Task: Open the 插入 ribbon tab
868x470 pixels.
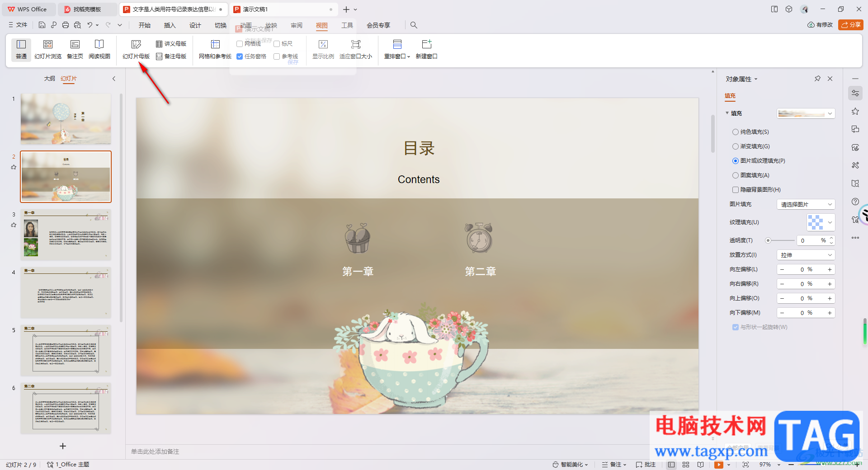Action: click(170, 25)
